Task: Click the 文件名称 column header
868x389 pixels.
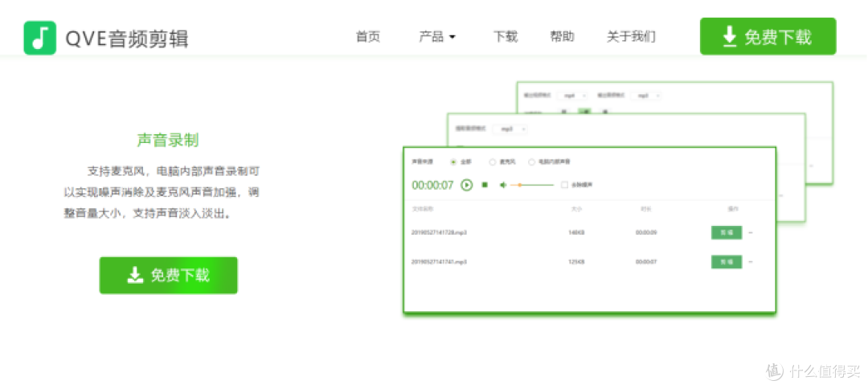Action: (x=423, y=209)
